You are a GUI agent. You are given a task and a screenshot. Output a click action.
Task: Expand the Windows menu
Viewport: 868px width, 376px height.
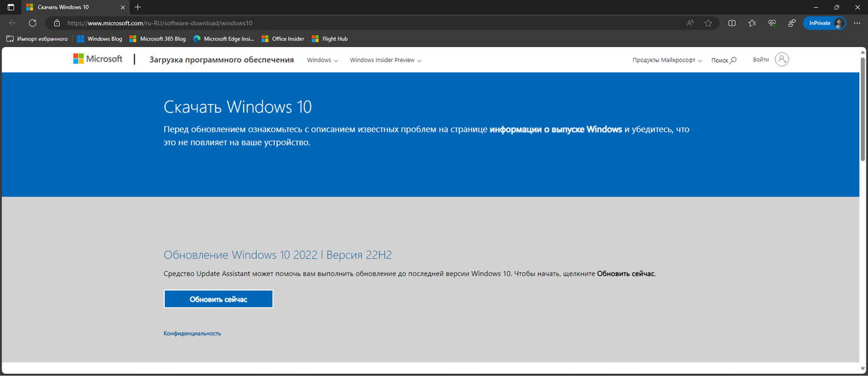coord(323,60)
